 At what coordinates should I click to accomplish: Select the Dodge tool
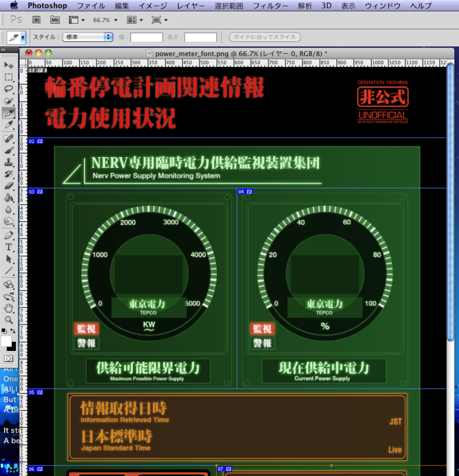(x=8, y=221)
